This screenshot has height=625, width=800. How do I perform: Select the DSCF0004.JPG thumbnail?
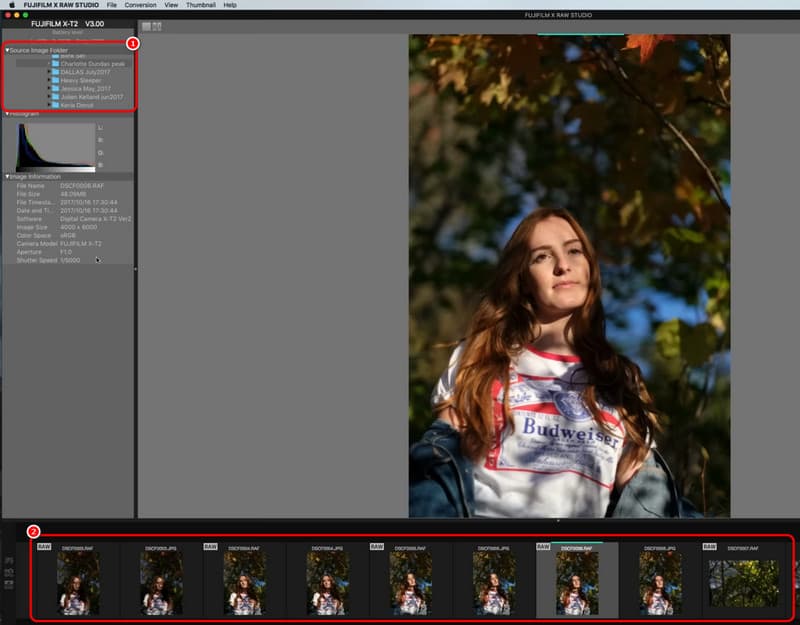click(x=328, y=583)
